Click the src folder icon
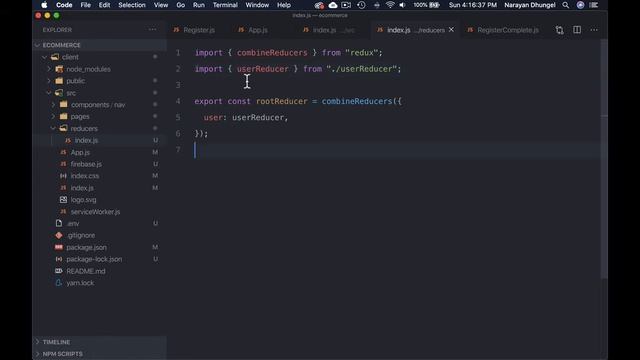 [59, 93]
